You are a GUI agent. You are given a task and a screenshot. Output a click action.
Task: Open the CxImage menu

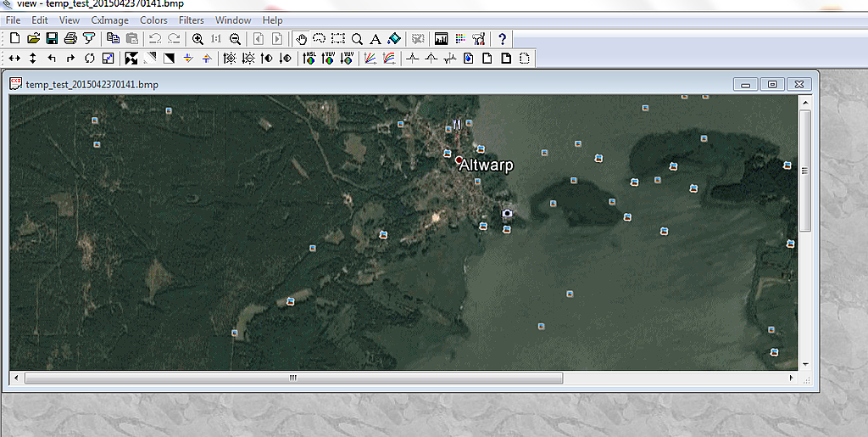(109, 20)
